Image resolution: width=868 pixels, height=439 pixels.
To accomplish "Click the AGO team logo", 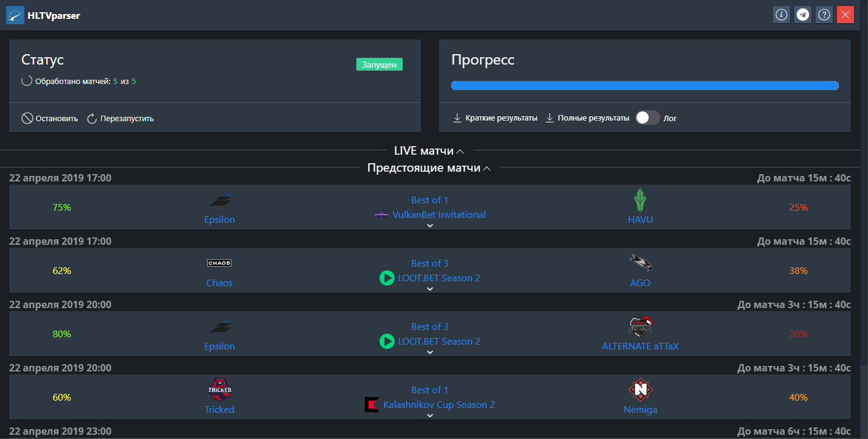I will click(x=640, y=262).
